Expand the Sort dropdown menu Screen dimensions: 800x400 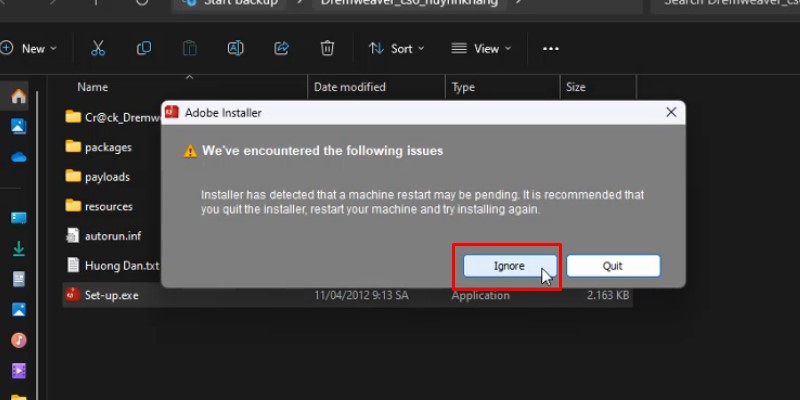tap(396, 48)
